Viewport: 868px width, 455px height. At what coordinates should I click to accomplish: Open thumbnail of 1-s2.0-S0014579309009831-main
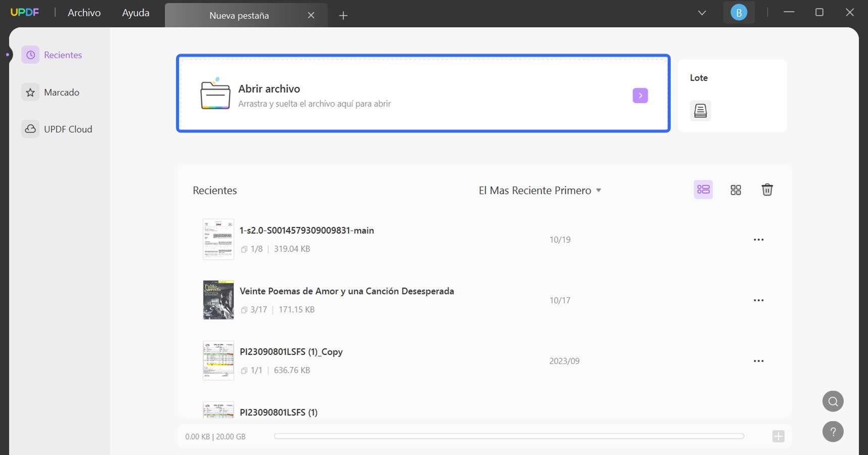tap(218, 239)
